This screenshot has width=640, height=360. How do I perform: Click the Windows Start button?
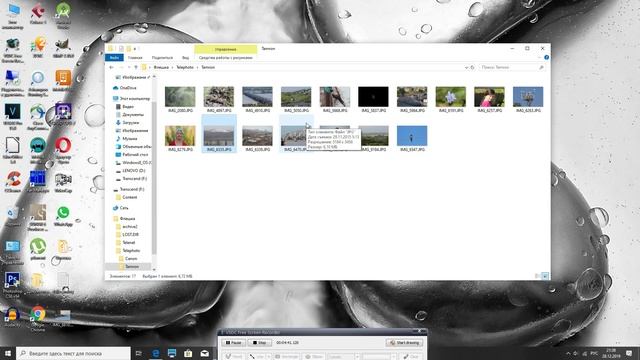tap(8, 353)
